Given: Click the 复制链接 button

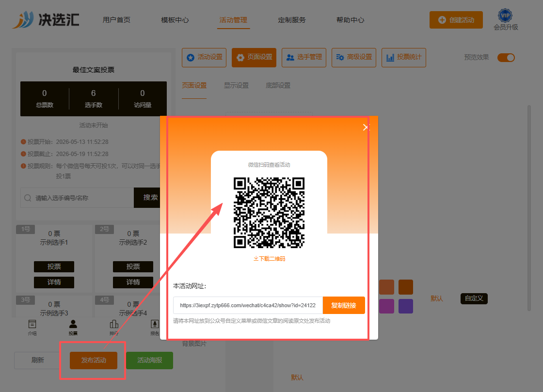Looking at the screenshot, I should pyautogui.click(x=344, y=305).
